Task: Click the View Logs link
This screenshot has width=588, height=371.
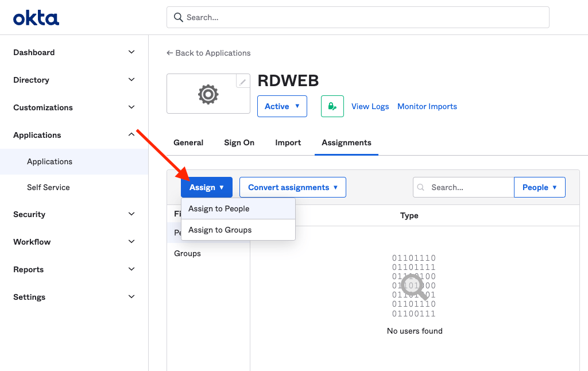Action: (370, 106)
